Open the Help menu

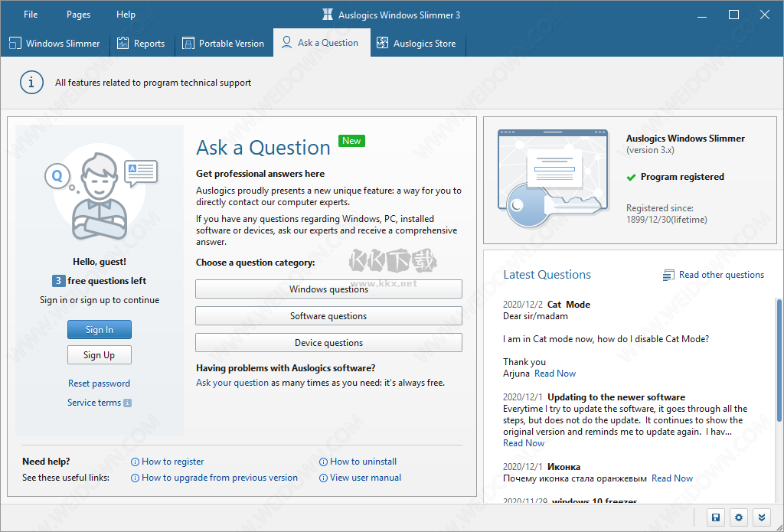point(126,14)
